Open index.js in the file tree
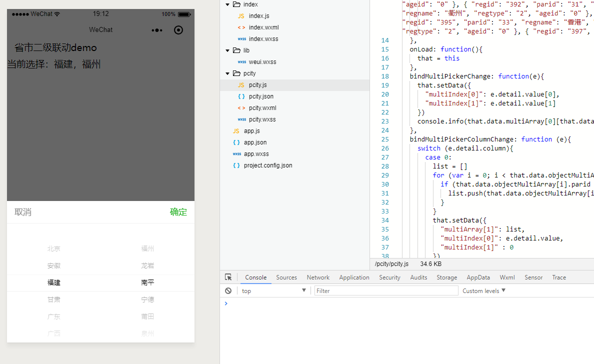Viewport: 594px width, 364px height. tap(259, 16)
